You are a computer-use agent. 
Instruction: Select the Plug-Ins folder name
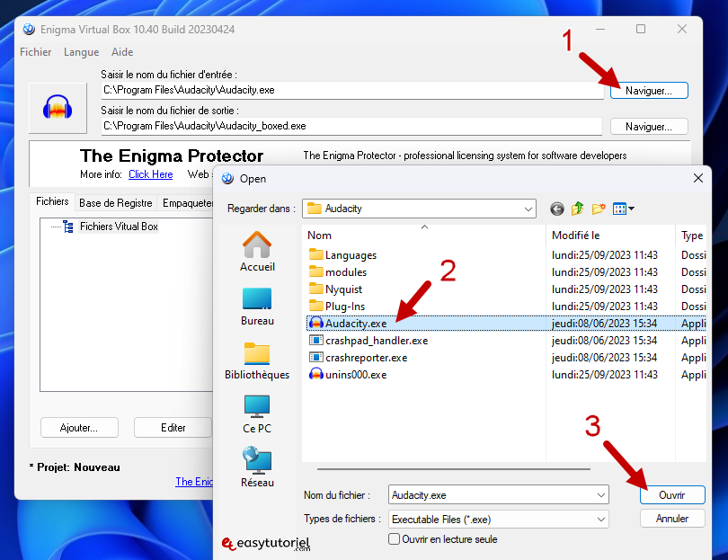click(345, 307)
